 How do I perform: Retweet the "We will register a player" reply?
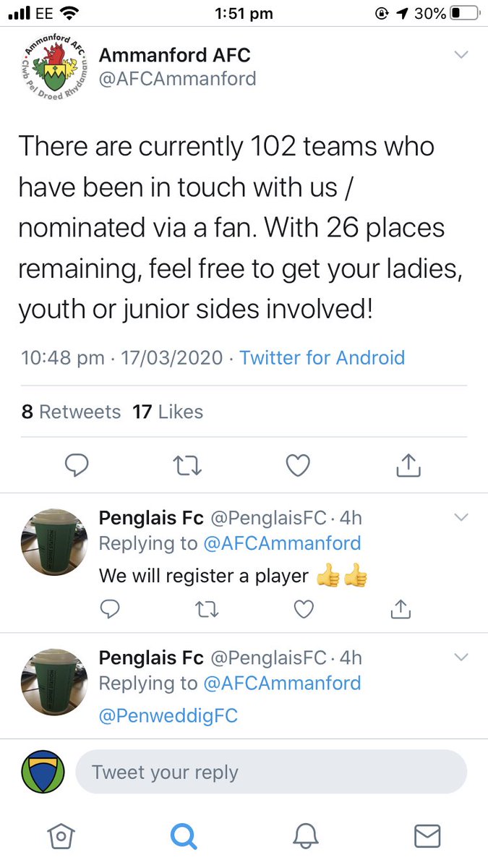click(207, 610)
